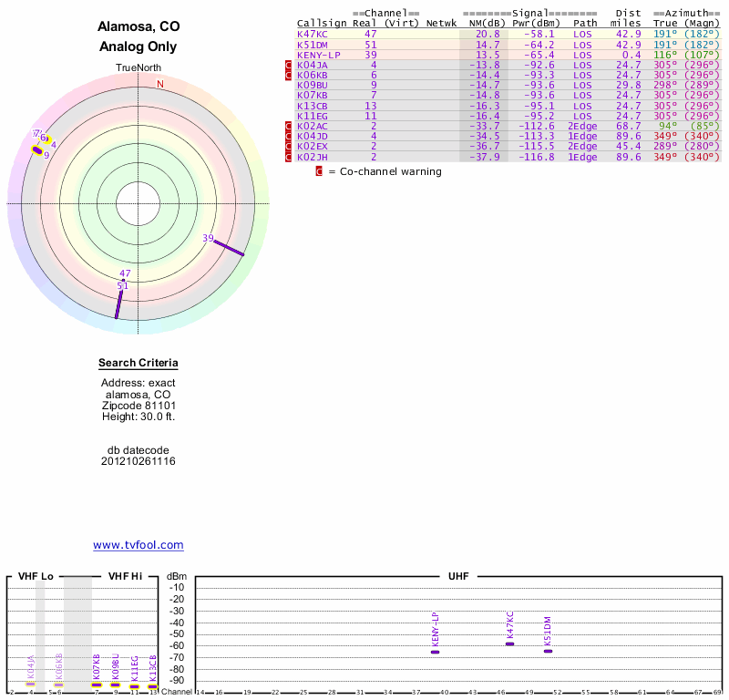Click the KENY-LP marker in UHF spectrum chart
Viewport: 729px width, 700px height.
(435, 652)
